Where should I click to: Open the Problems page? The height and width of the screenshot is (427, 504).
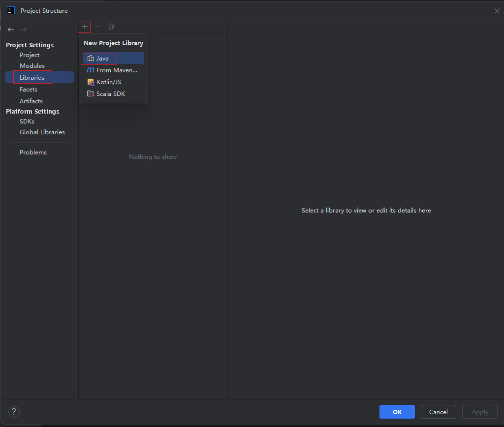(33, 152)
